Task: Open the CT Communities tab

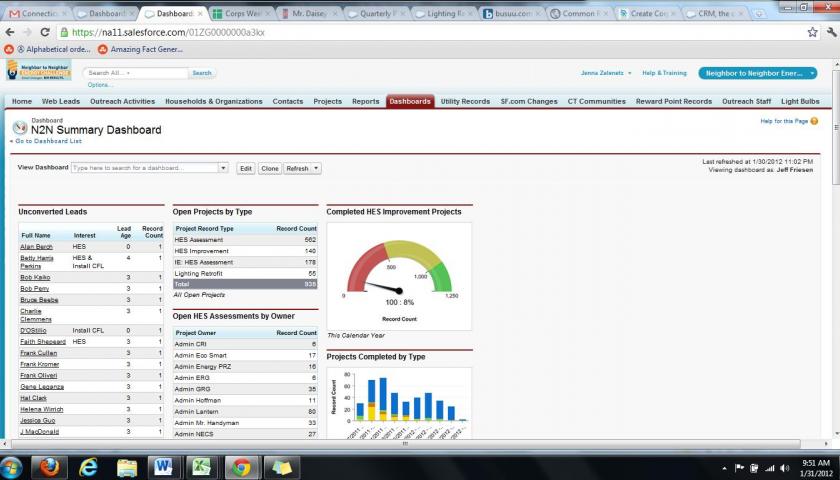Action: pyautogui.click(x=596, y=101)
